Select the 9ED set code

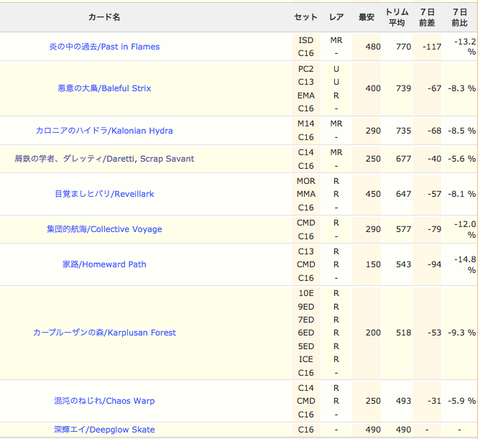[306, 307]
